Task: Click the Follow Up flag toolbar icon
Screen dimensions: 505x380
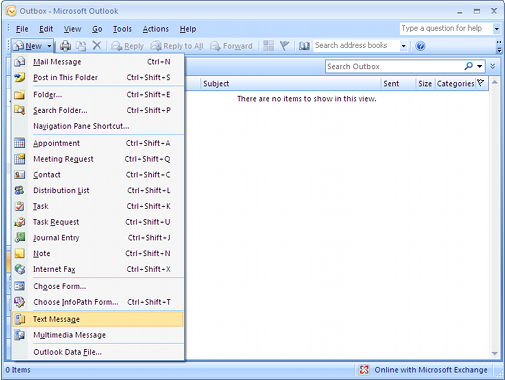Action: tap(284, 45)
